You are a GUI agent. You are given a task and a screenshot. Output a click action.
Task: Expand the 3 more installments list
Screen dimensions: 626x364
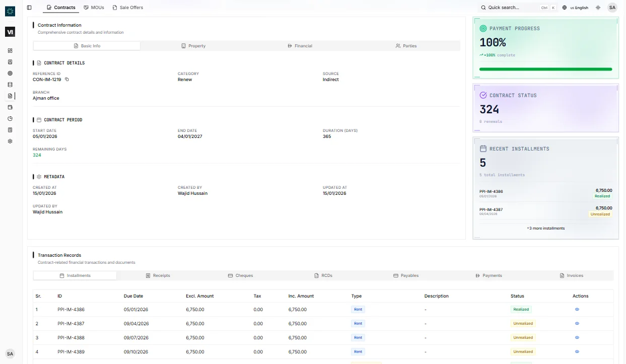[x=545, y=228]
